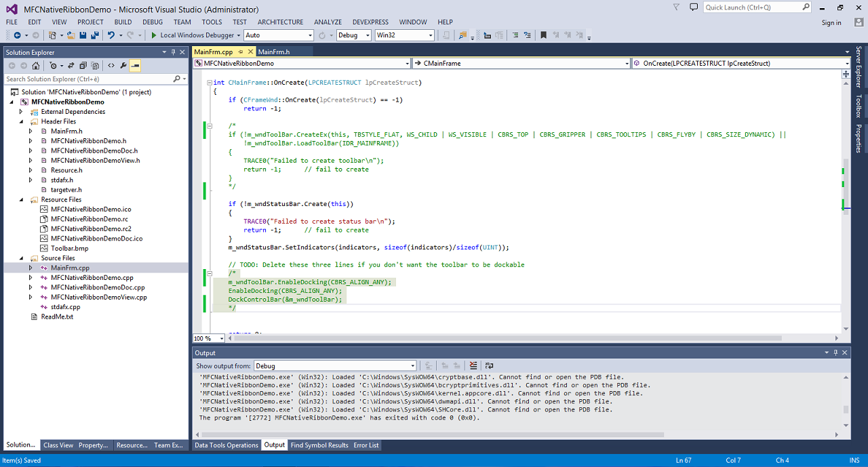The image size is (868, 467).
Task: Click the Find in Files toolbar icon
Action: click(x=463, y=35)
